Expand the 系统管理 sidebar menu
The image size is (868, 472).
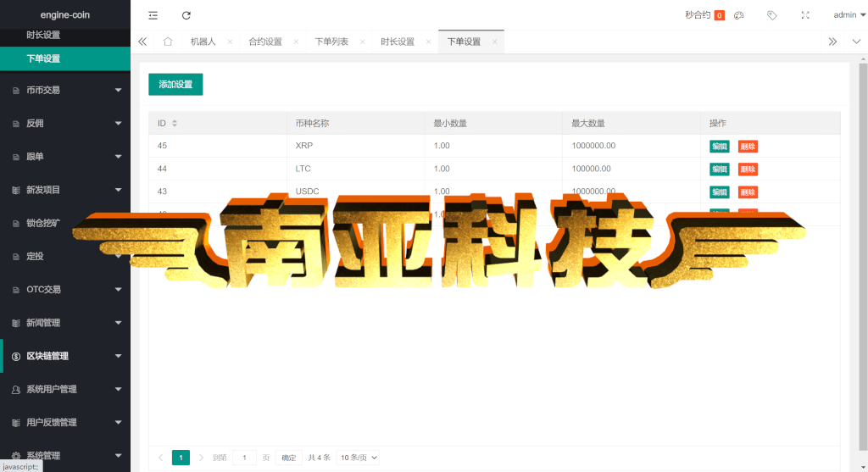(x=65, y=455)
